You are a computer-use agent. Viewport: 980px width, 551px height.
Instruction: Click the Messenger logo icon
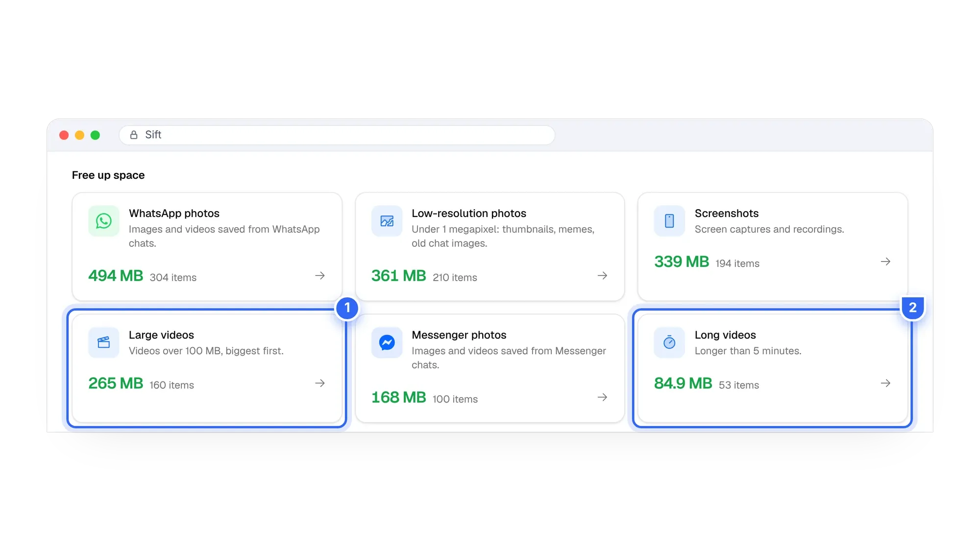tap(387, 342)
